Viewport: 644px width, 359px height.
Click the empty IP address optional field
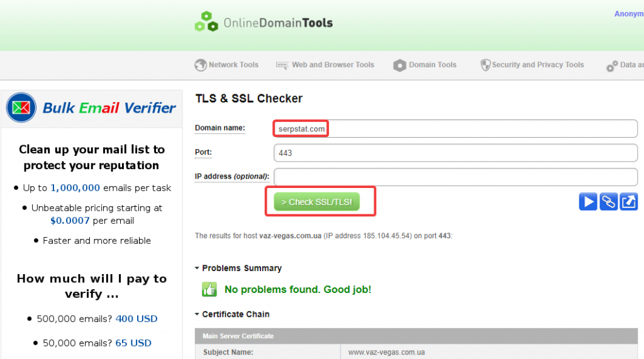[455, 177]
